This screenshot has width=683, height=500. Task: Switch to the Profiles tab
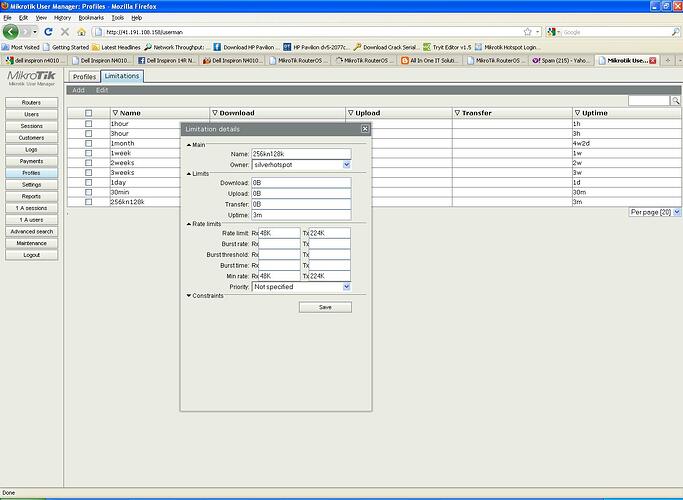(84, 76)
